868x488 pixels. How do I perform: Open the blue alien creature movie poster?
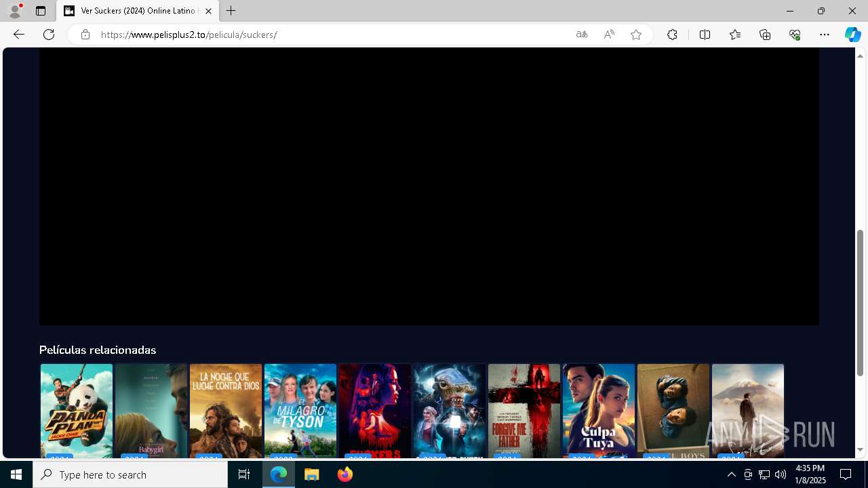(450, 411)
